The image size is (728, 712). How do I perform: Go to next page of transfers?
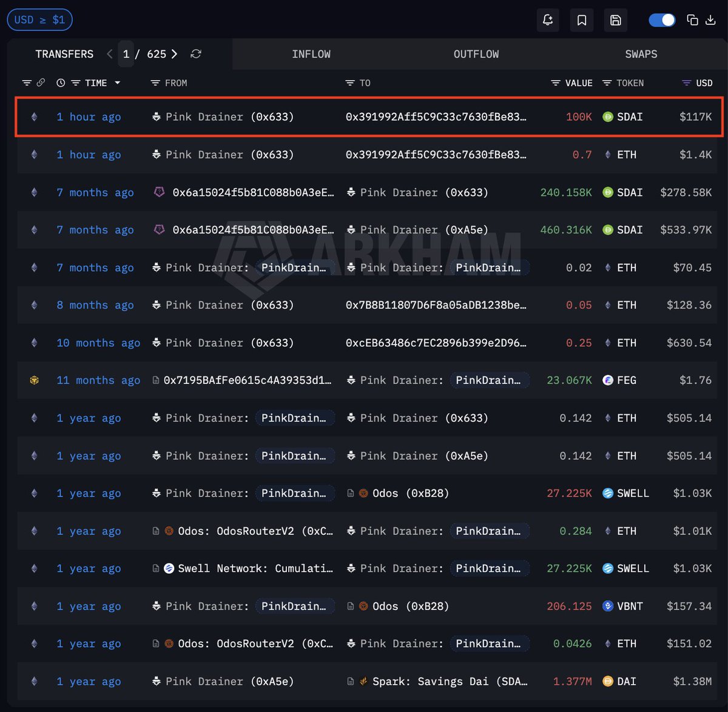point(174,54)
